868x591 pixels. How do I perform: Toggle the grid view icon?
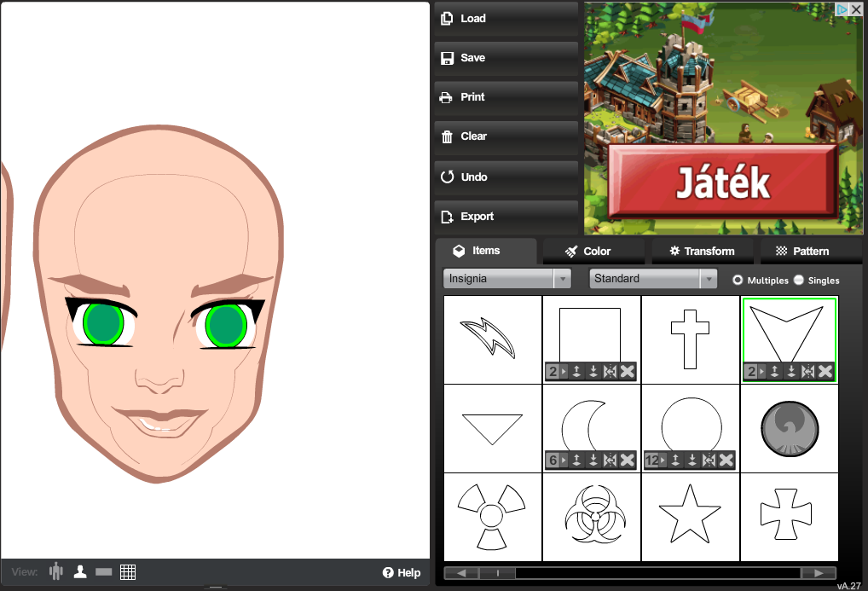click(x=128, y=571)
